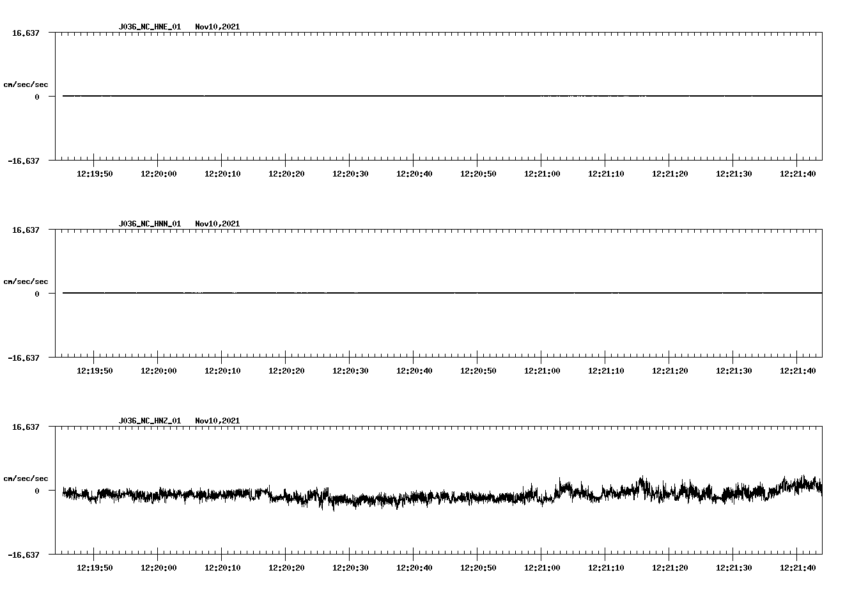Click the cm/sec/sec unit label of HNE plot

[26, 84]
